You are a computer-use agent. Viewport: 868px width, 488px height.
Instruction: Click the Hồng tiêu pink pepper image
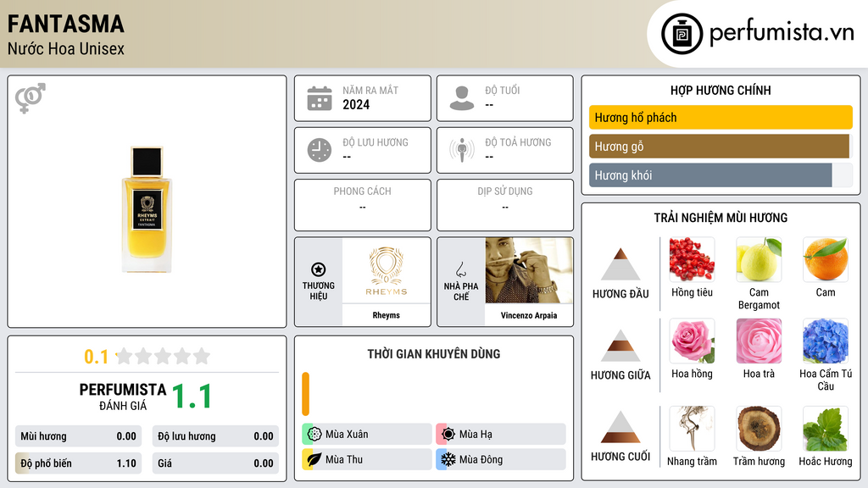point(692,259)
